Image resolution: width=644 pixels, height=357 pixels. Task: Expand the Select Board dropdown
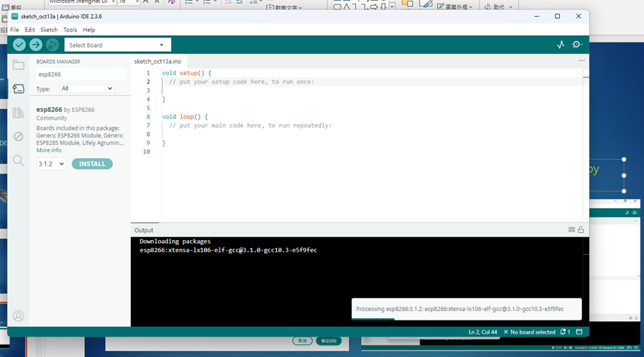117,45
